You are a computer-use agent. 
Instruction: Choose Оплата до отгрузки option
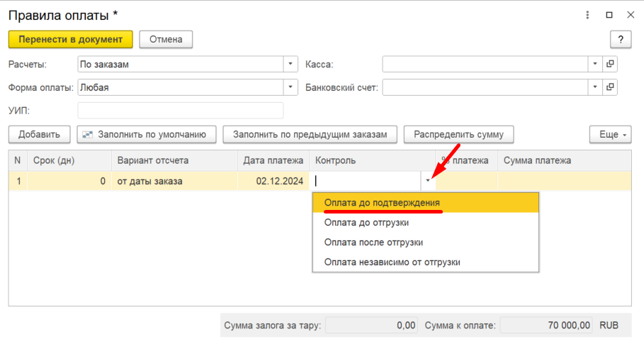click(426, 222)
